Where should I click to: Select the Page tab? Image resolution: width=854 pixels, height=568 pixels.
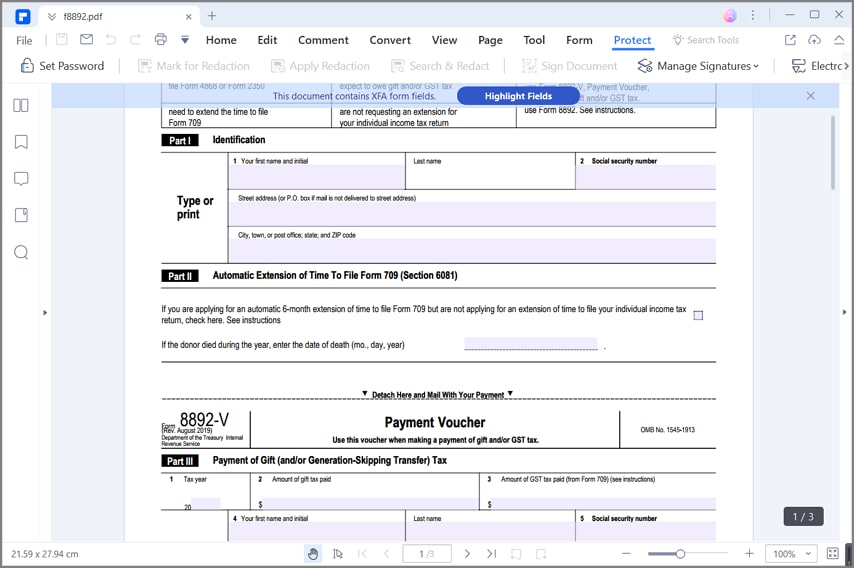click(490, 40)
